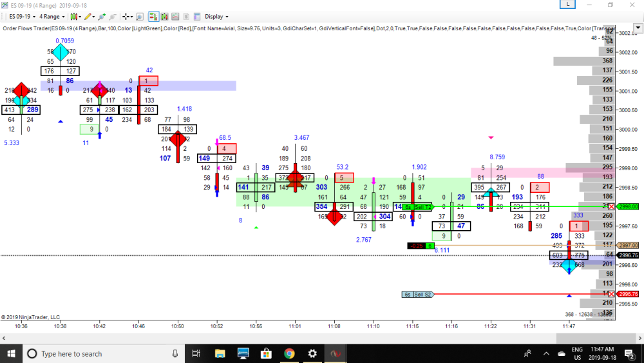This screenshot has height=363, width=644.
Task: Click the Windows search box
Action: 96,353
